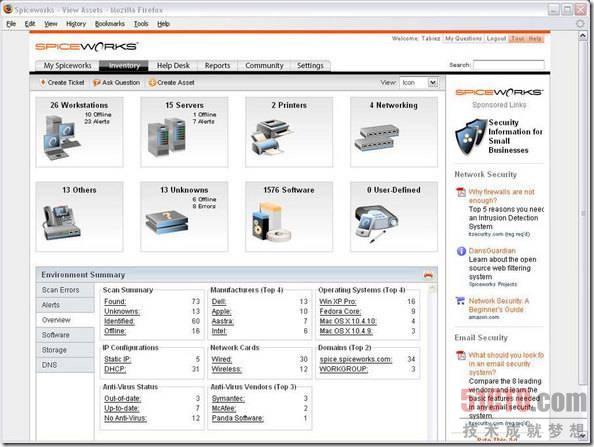Image resolution: width=594 pixels, height=447 pixels.
Task: Open the Firefox History menu
Action: pos(76,24)
